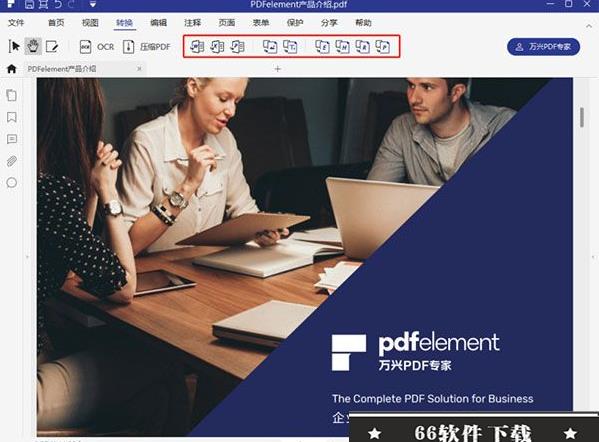Screen dimensions: 599x442
Task: Convert PDF to HTML icon
Action: (342, 47)
